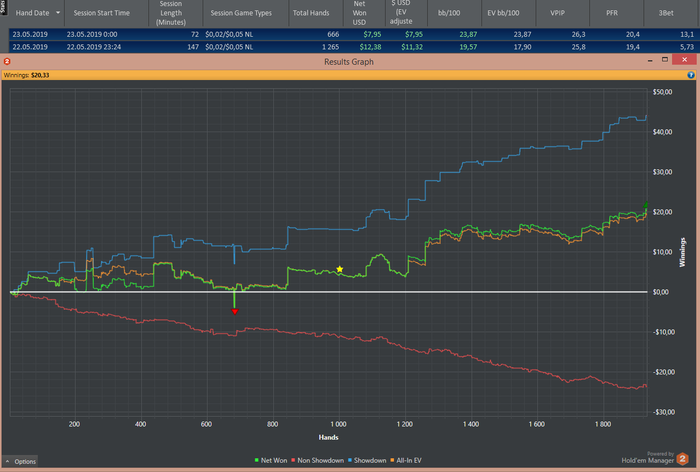Click the 147 minutes session length cell

click(193, 47)
